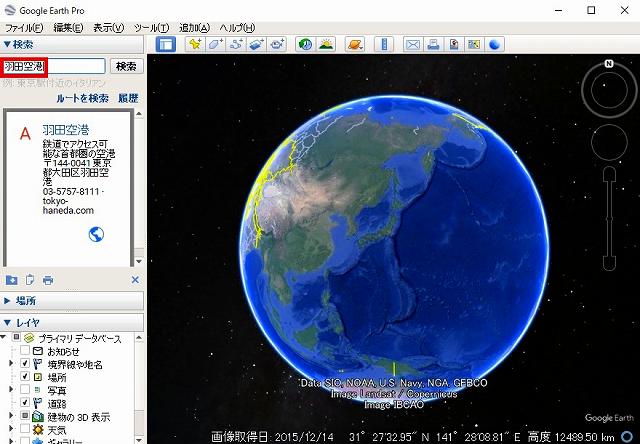Collapse the レイヤ panel
640x444 pixels.
point(7,322)
